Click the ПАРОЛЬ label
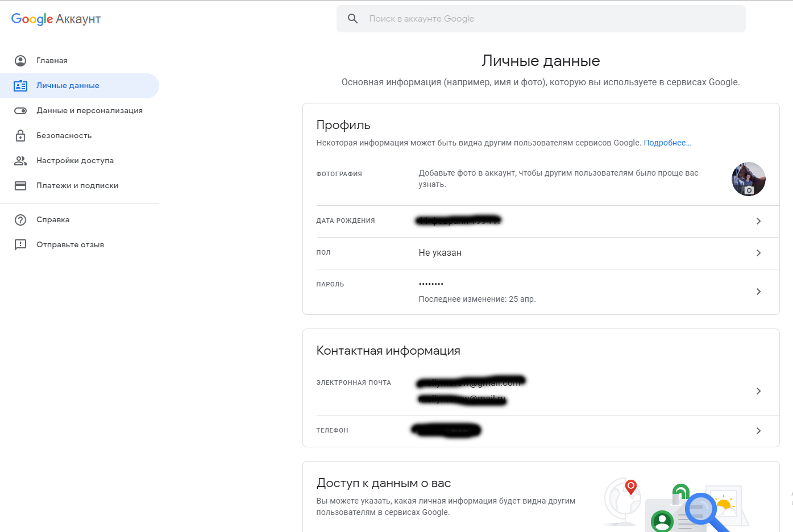The image size is (793, 532). (330, 285)
